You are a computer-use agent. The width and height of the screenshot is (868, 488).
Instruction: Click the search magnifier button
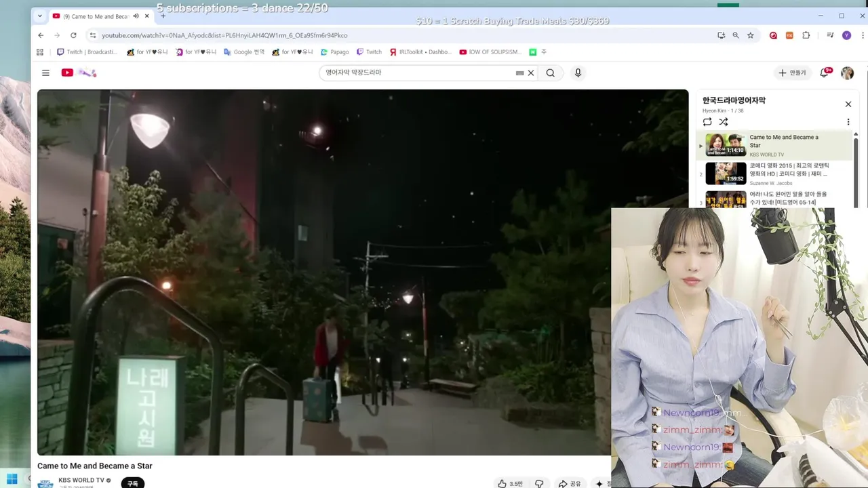coord(551,73)
